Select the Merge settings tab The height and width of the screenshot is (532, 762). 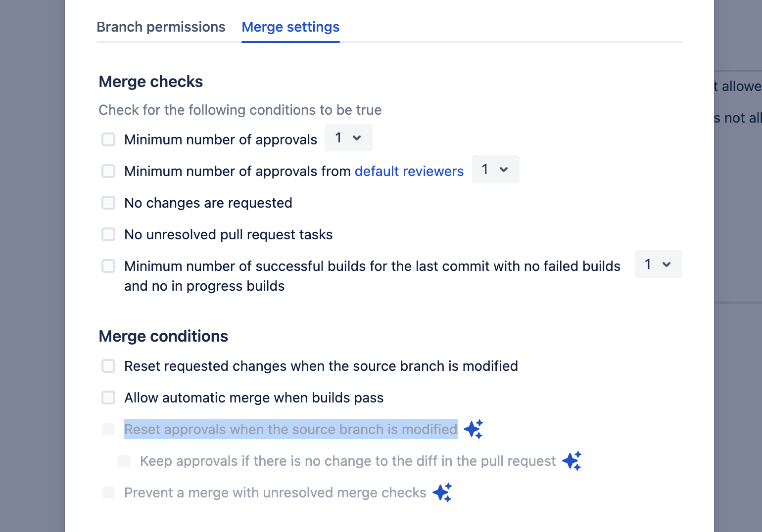pyautogui.click(x=290, y=27)
